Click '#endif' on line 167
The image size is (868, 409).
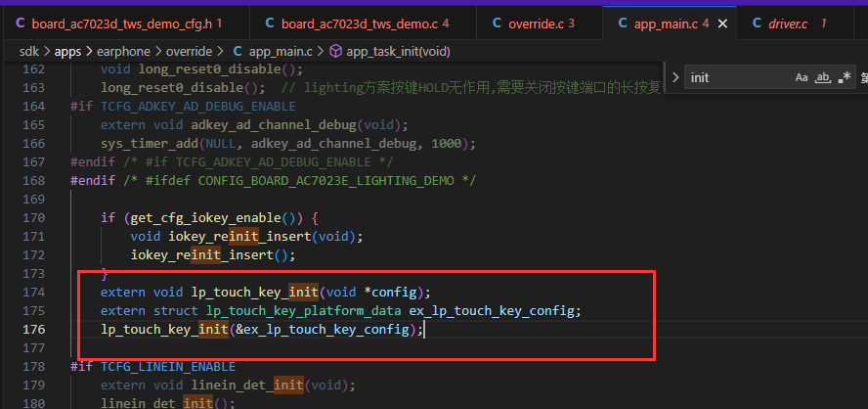coord(93,161)
